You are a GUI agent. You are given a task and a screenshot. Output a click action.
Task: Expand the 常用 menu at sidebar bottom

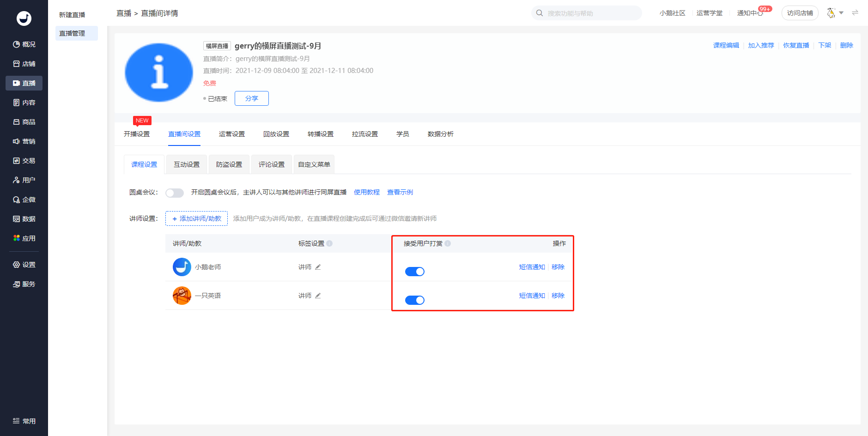pos(24,421)
